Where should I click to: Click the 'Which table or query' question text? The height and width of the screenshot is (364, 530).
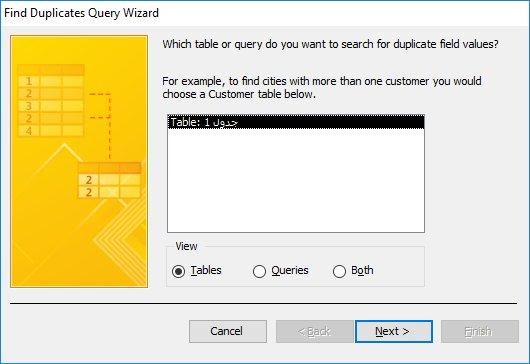(330, 44)
